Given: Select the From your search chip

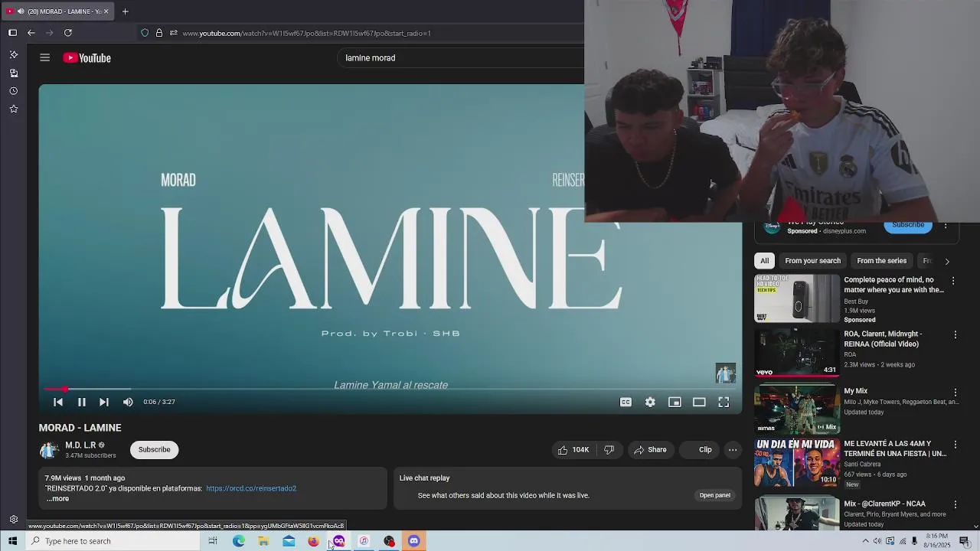Looking at the screenshot, I should point(812,261).
